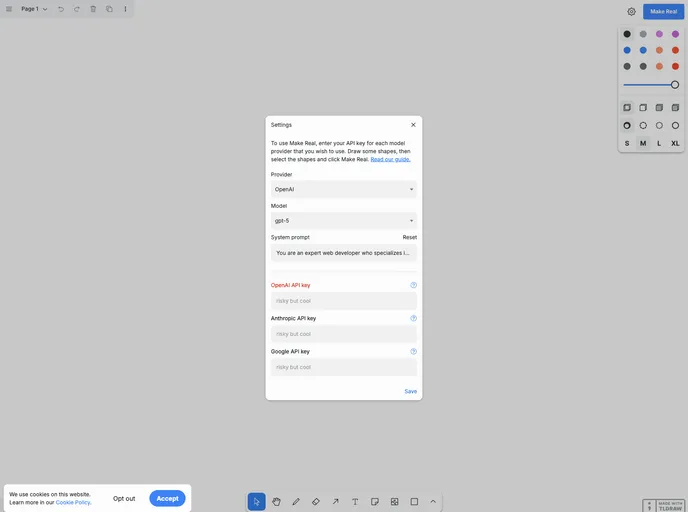
Task: Click the System prompt text field
Action: [x=344, y=253]
